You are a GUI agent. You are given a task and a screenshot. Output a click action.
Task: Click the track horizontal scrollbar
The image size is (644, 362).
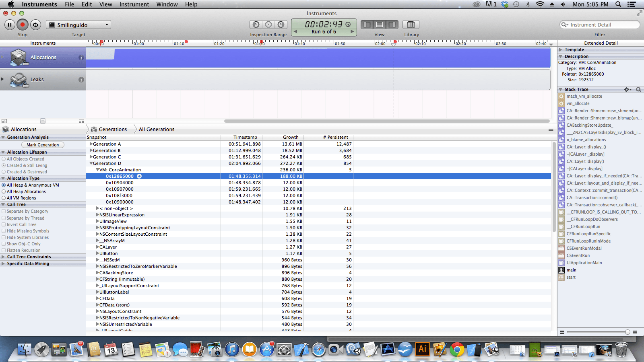tap(387, 121)
